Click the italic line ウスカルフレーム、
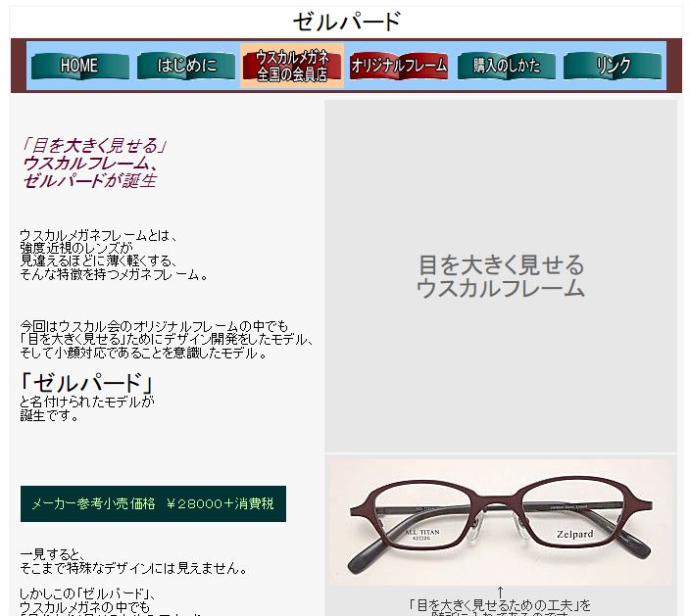This screenshot has width=690, height=616. click(90, 164)
